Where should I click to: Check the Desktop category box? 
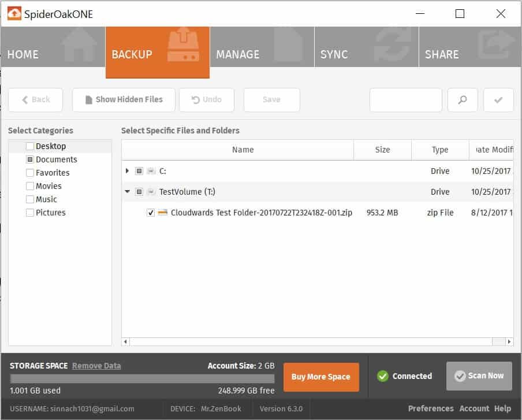point(30,146)
